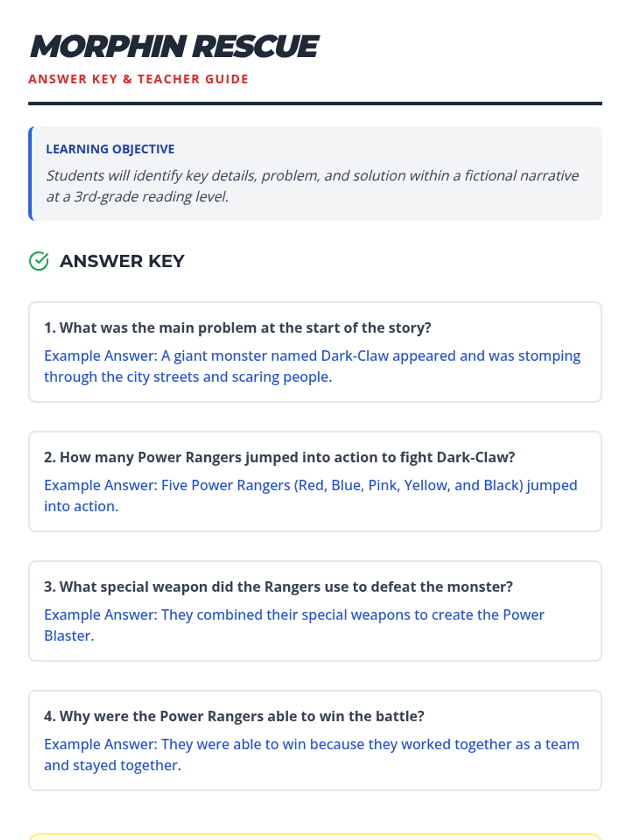
Task: Click question 4 about winning the battle
Action: [x=234, y=717]
